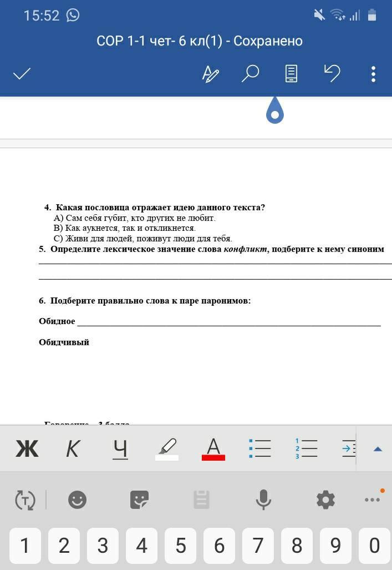Show more keyboard toolbar options

[373, 500]
